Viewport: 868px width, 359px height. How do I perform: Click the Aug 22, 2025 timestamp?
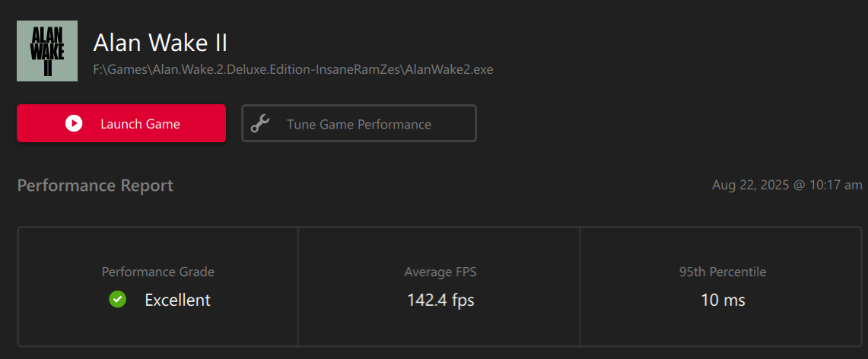click(x=787, y=185)
